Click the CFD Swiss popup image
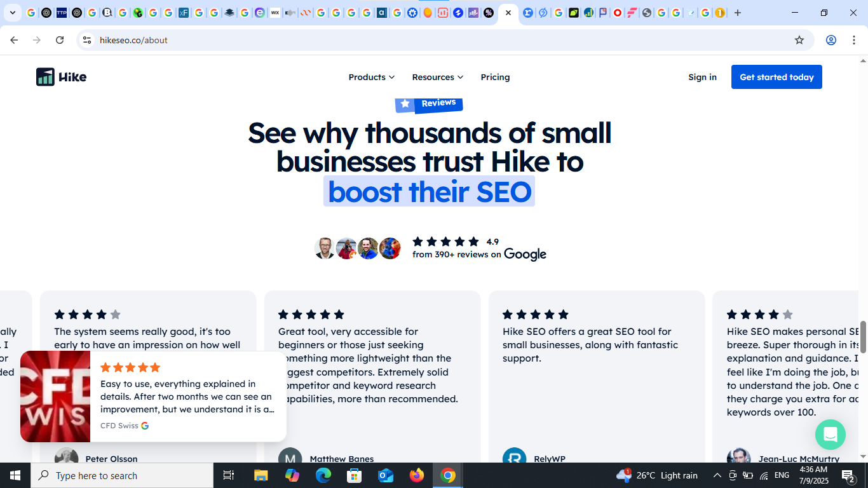The height and width of the screenshot is (488, 868). point(55,396)
